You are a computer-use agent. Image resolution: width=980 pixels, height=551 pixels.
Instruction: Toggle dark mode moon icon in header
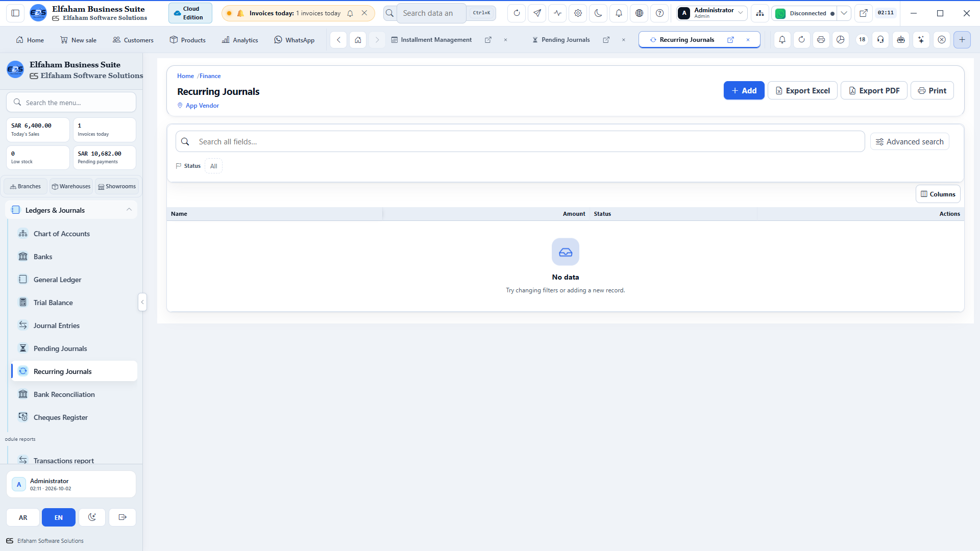click(598, 13)
